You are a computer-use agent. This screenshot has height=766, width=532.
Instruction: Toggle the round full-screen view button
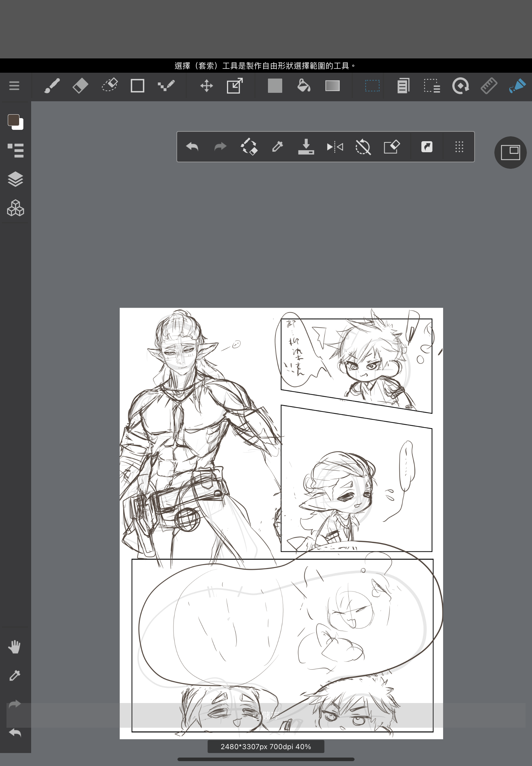coord(510,153)
